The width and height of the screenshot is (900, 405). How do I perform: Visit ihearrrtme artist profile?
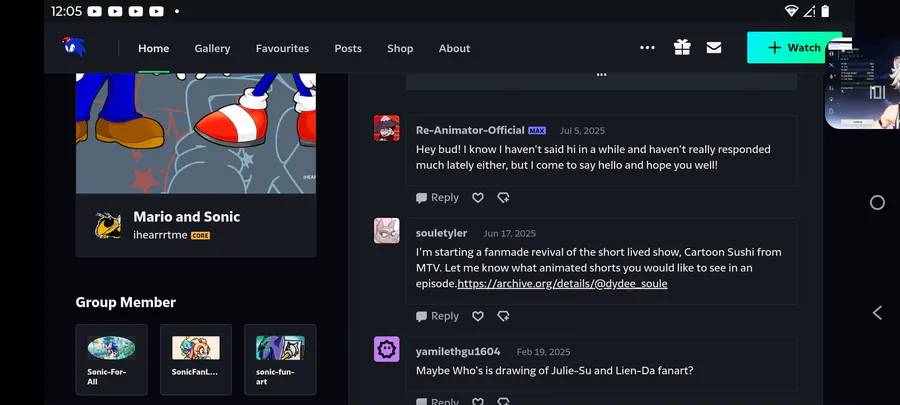160,235
